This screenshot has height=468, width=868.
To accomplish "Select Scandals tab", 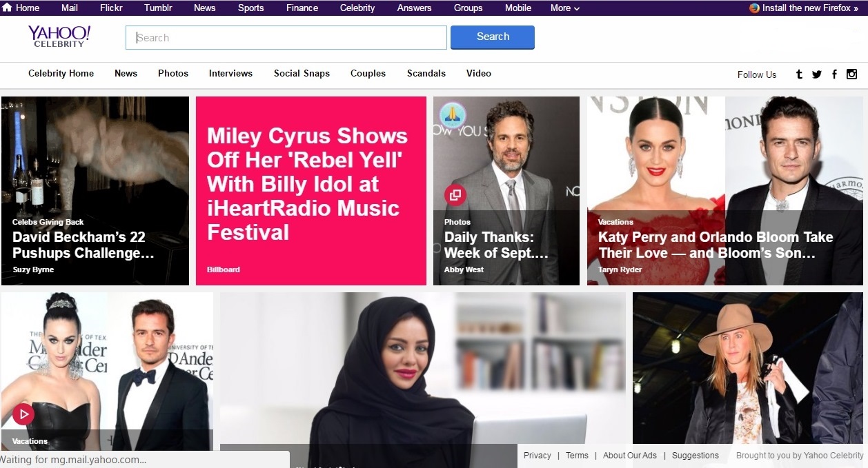I will click(426, 73).
